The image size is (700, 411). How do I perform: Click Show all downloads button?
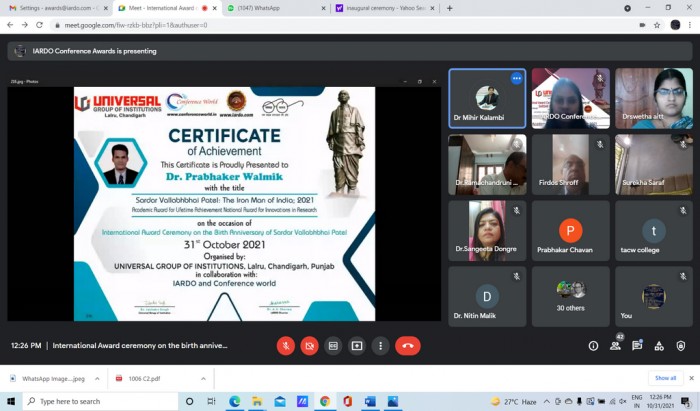[x=665, y=378]
